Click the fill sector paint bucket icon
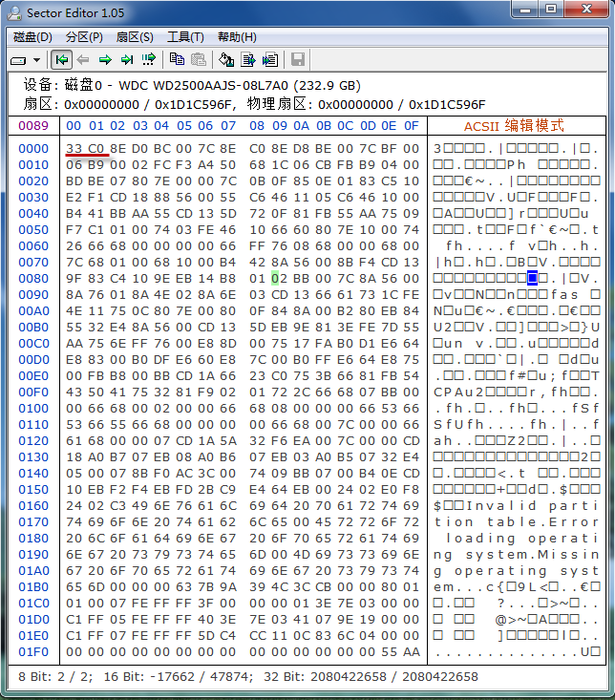The image size is (615, 700). [x=226, y=59]
